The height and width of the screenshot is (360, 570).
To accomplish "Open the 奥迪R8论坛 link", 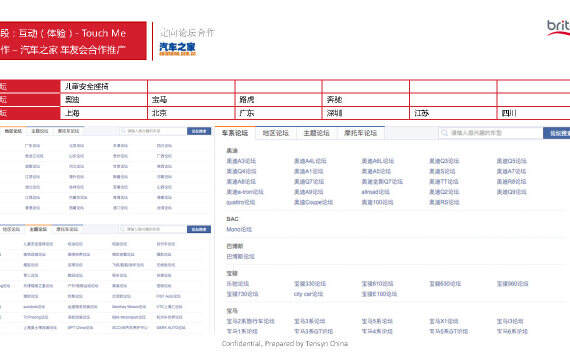I will pos(511,181).
